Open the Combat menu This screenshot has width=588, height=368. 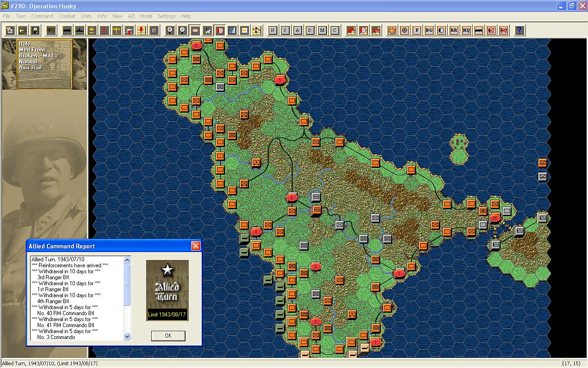tap(67, 16)
